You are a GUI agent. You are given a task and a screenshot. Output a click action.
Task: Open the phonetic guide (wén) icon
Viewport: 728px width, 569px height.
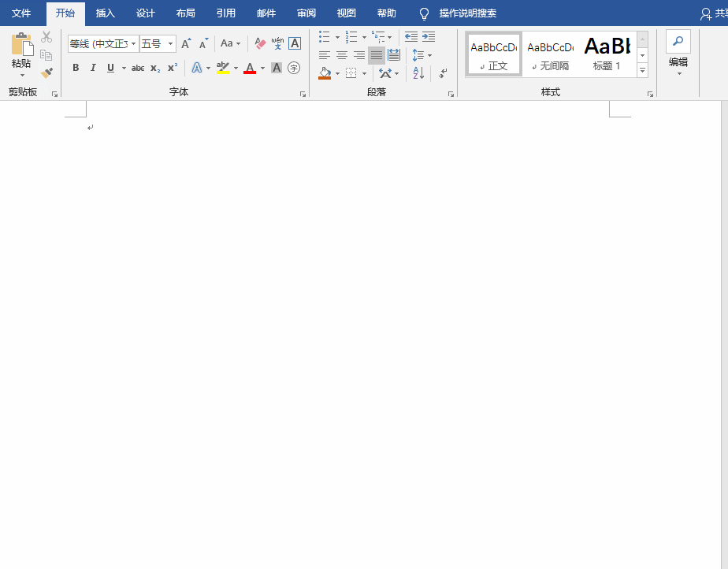click(x=277, y=43)
